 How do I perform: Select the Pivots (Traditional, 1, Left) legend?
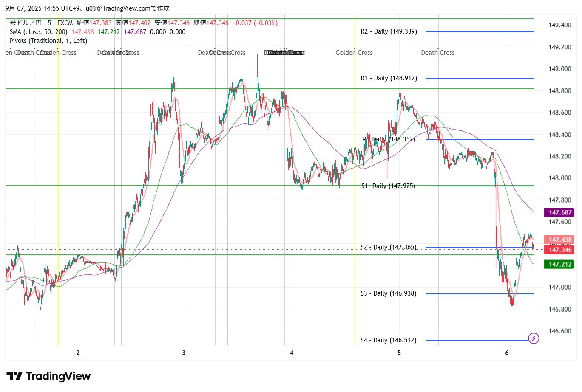(48, 41)
